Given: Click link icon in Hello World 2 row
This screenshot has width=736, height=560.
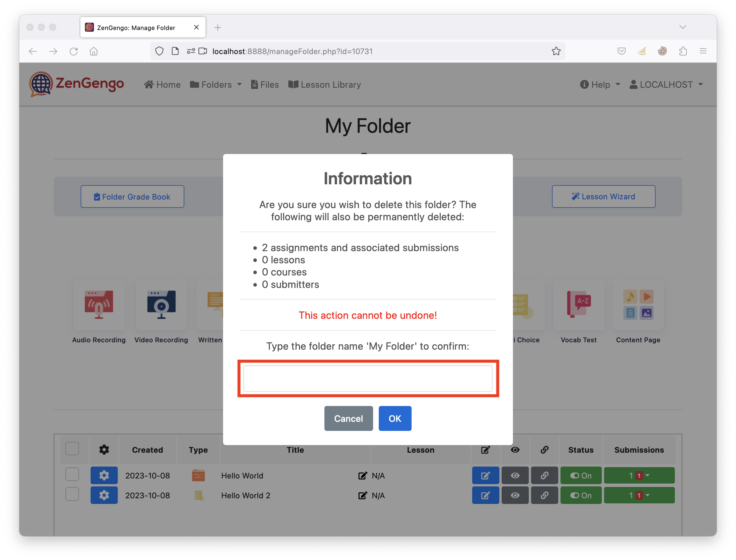Looking at the screenshot, I should (x=544, y=495).
